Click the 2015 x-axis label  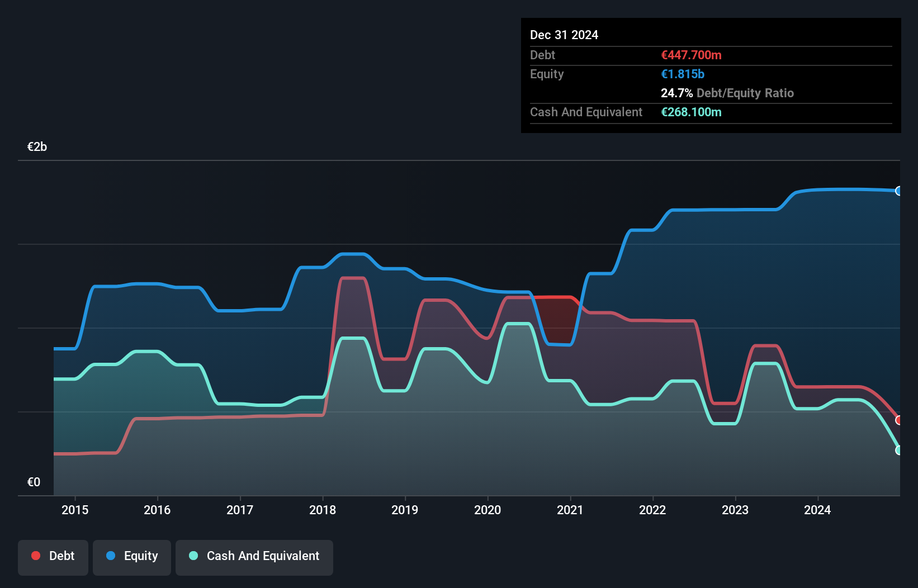pos(75,510)
